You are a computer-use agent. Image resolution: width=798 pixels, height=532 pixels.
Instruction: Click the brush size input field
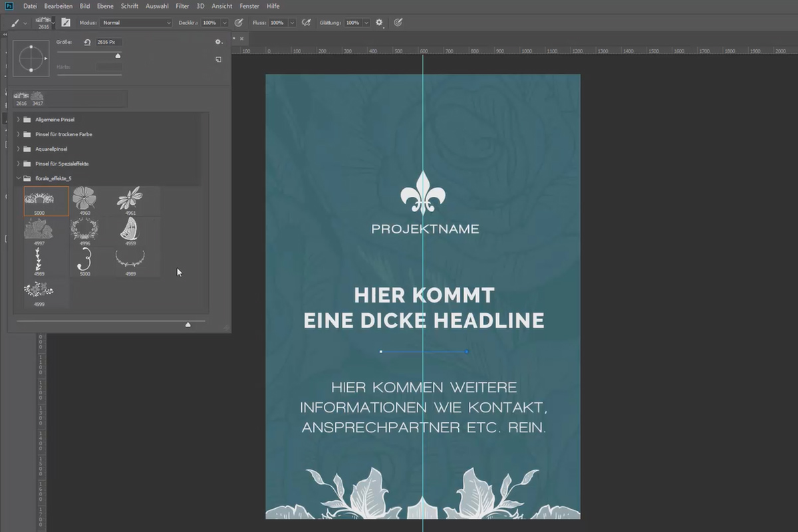109,42
